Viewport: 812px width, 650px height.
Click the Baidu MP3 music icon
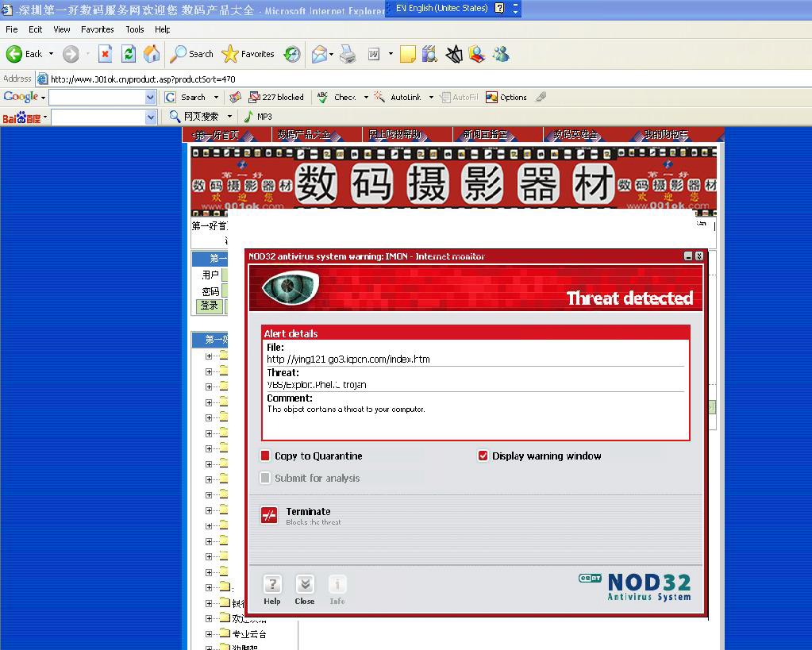248,117
